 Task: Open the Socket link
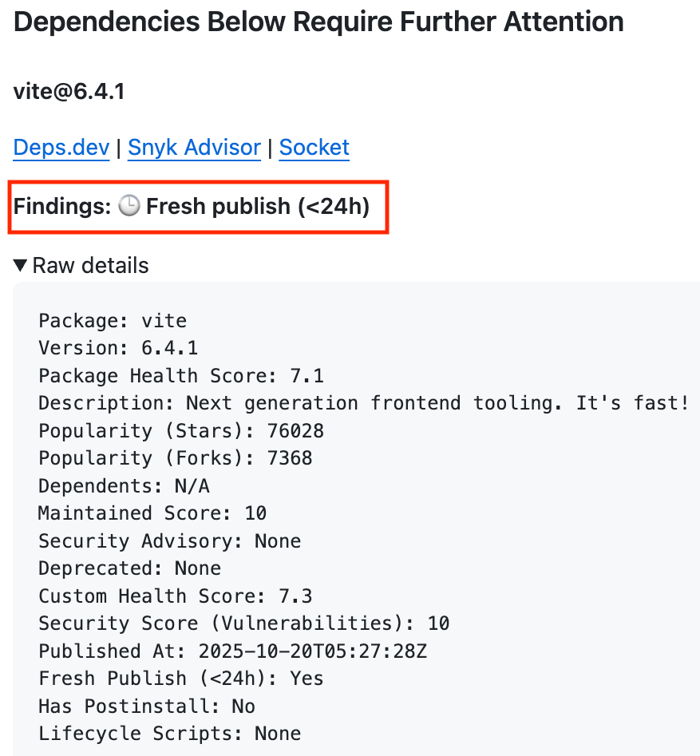point(314,148)
